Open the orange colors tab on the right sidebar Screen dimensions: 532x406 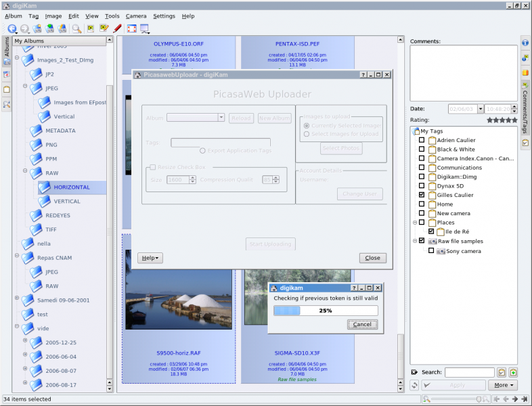(x=525, y=72)
